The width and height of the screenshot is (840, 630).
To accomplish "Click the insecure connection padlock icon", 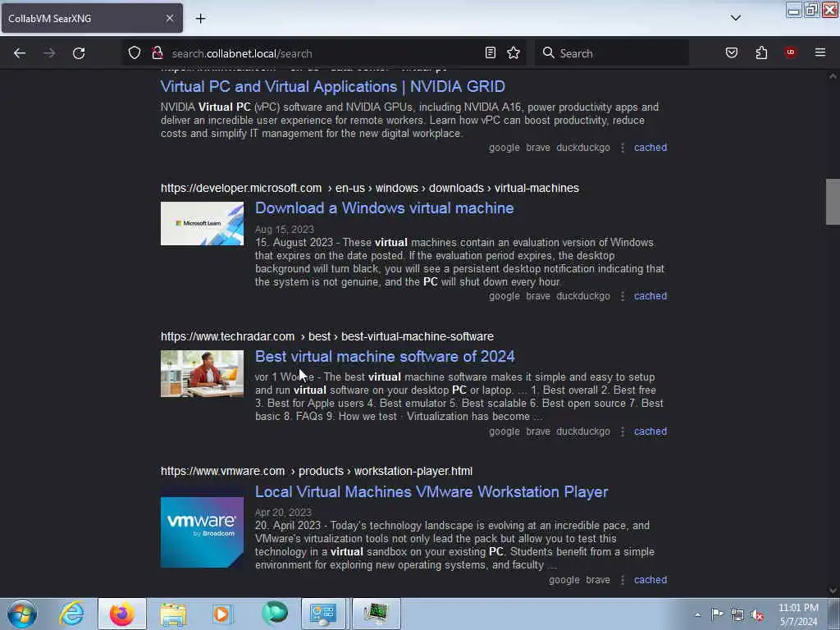I will pos(157,52).
